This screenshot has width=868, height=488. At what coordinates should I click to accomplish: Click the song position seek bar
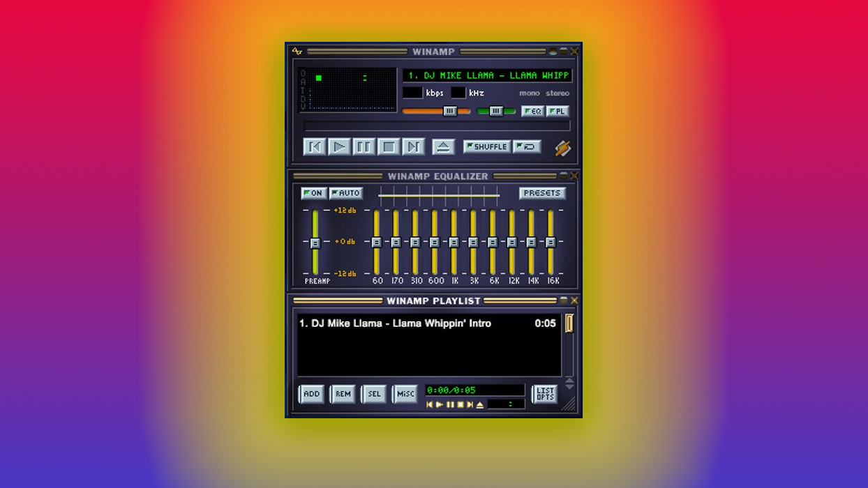pyautogui.click(x=437, y=126)
